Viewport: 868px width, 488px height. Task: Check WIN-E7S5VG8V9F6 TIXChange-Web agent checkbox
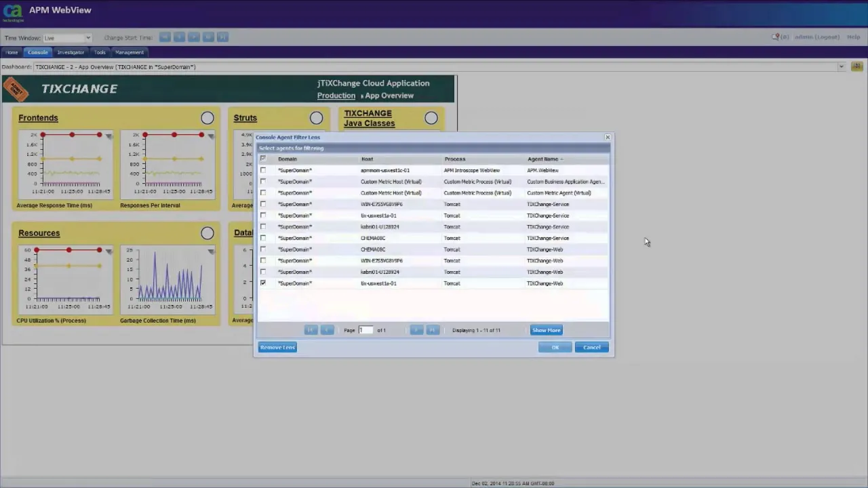point(263,260)
